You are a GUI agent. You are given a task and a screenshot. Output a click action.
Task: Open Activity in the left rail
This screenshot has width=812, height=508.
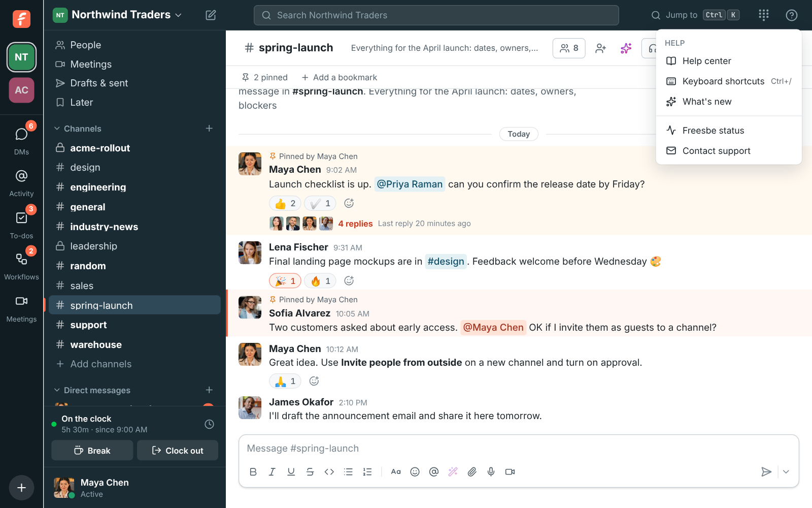(x=21, y=182)
